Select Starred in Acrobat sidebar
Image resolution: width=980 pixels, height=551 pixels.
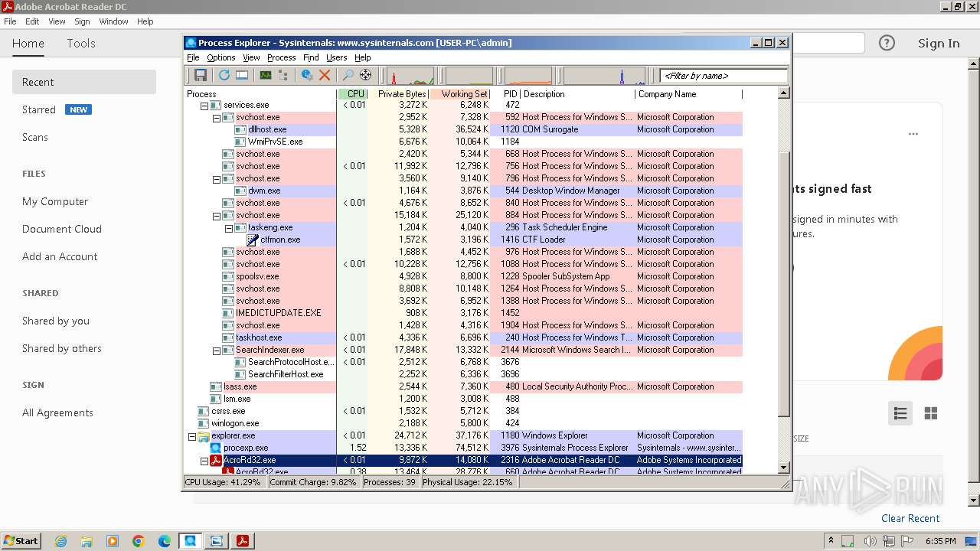39,109
